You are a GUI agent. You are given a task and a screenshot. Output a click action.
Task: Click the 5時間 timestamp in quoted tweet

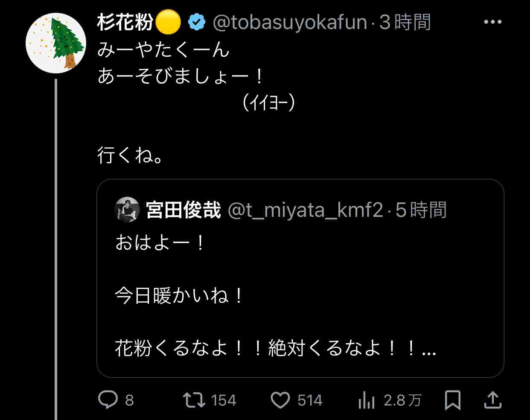pos(425,210)
